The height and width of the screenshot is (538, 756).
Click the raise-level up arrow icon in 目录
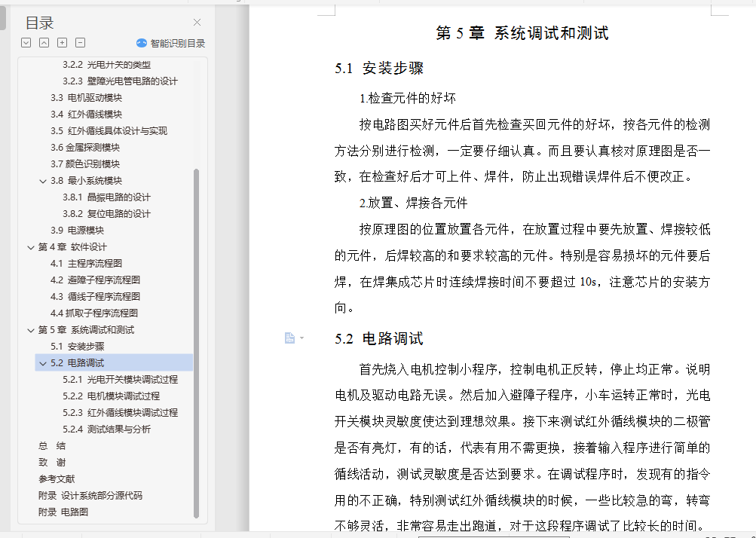point(44,43)
